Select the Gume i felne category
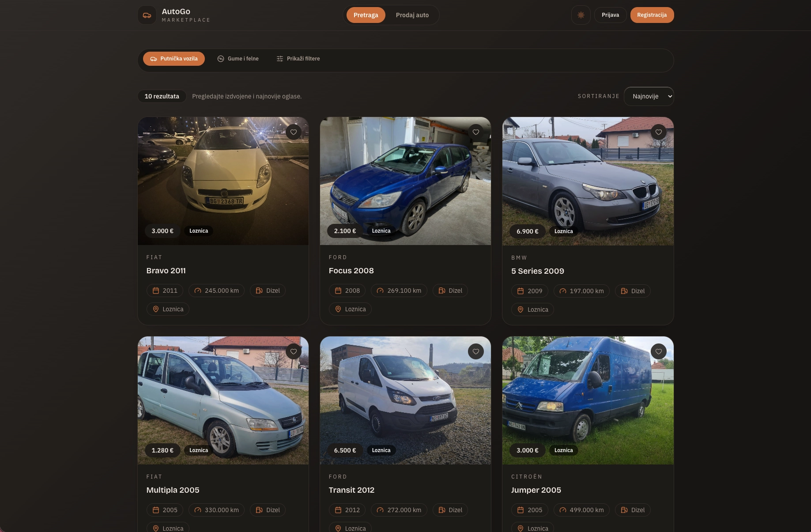Image resolution: width=811 pixels, height=532 pixels. [238, 59]
